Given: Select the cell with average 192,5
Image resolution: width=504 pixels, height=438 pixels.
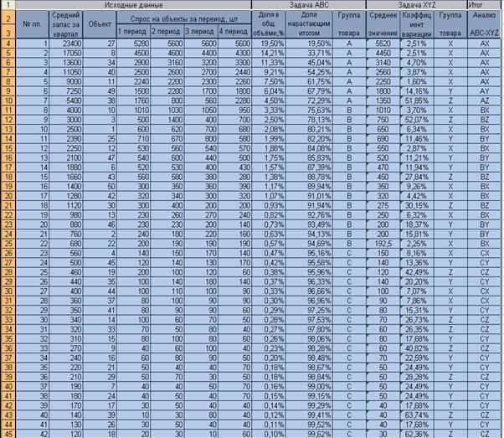Looking at the screenshot, I should (x=383, y=244).
